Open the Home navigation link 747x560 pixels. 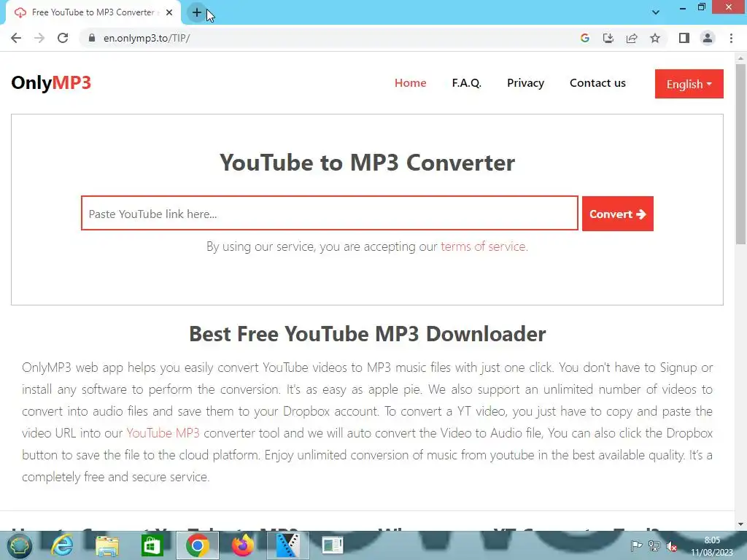410,83
